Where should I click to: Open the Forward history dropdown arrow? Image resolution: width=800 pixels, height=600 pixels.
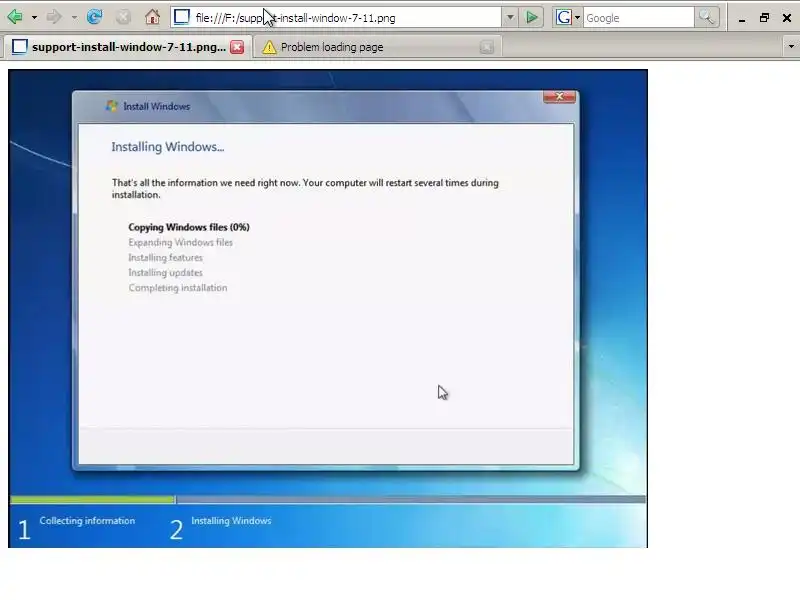pos(74,17)
